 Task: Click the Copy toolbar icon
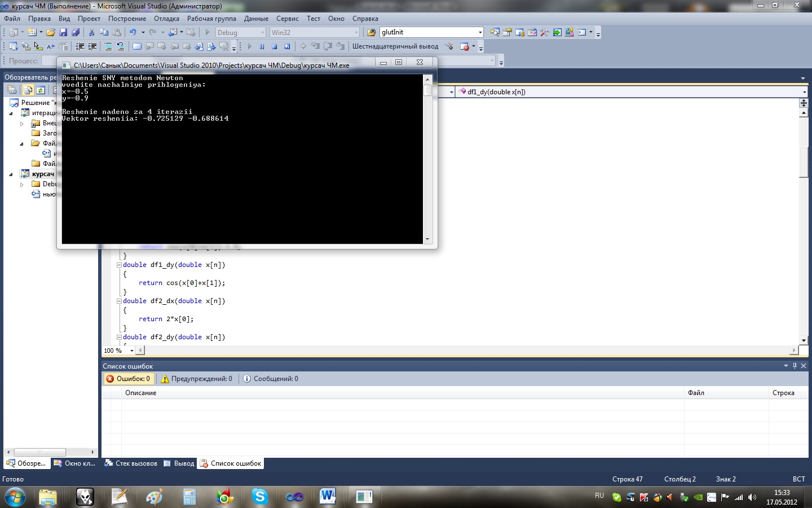pos(104,32)
